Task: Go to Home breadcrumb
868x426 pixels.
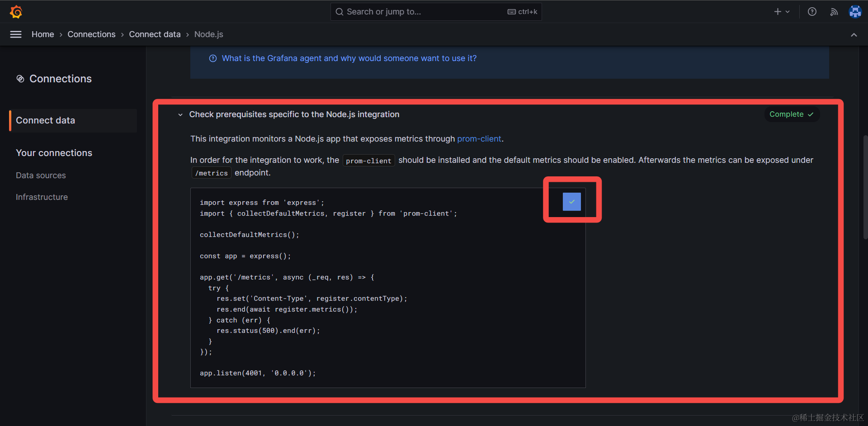Action: tap(42, 34)
